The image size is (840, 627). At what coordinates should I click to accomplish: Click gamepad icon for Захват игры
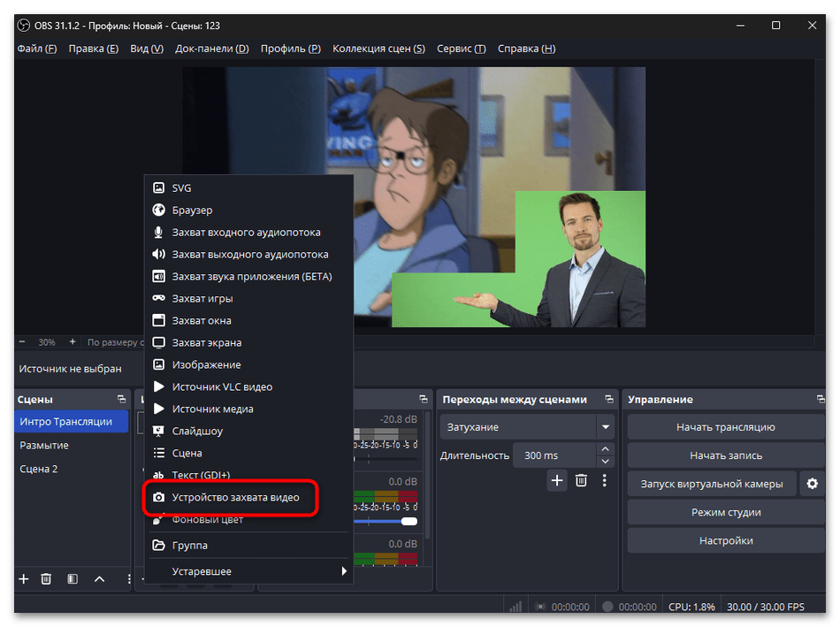(x=158, y=298)
